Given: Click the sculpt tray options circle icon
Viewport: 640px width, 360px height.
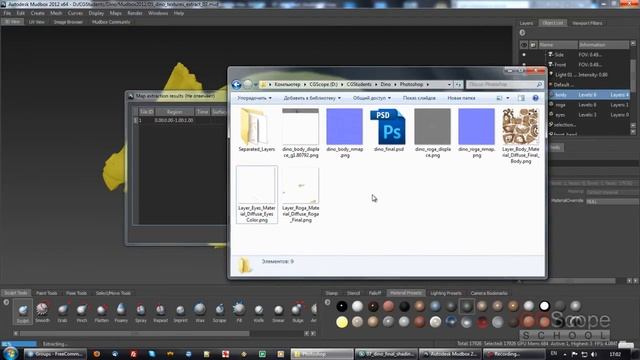Looking at the screenshot, I should pos(6,302).
